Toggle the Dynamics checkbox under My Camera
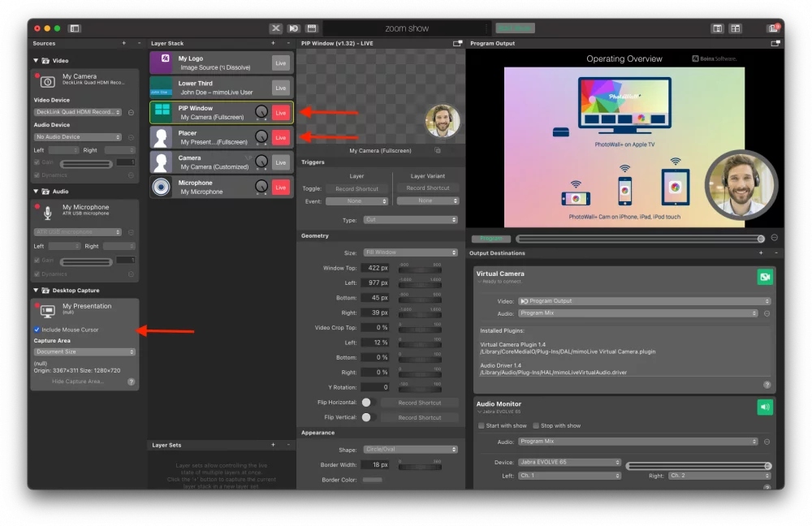This screenshot has width=812, height=526. 37,175
